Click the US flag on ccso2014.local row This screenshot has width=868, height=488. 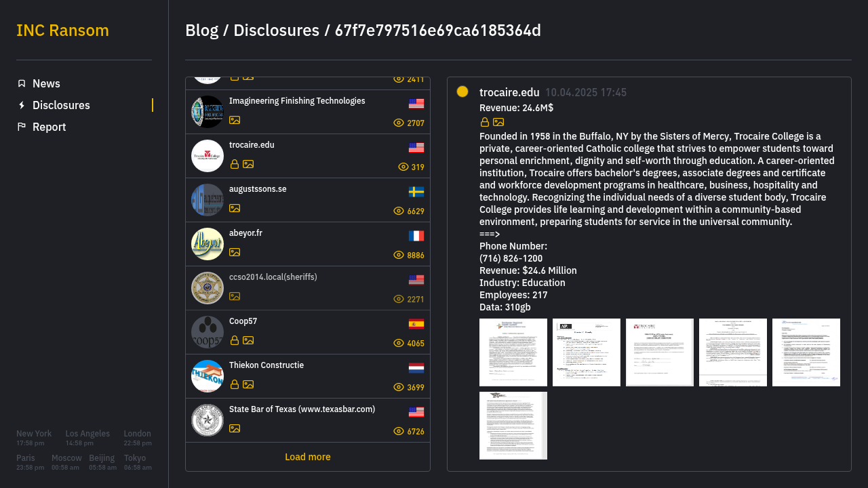point(416,280)
